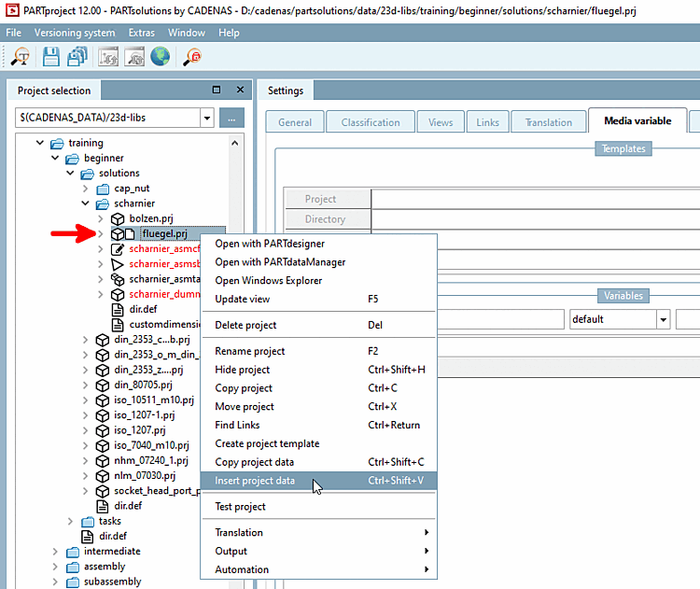Click the globe toolbar icon

(x=160, y=57)
